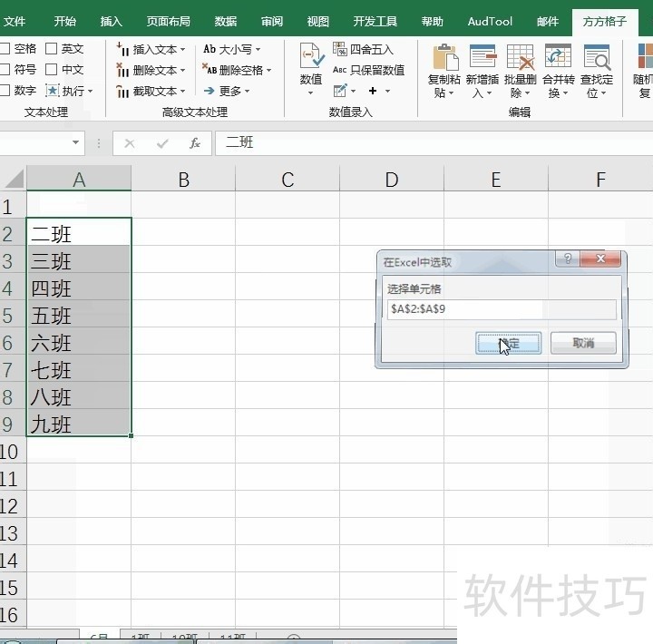Image resolution: width=653 pixels, height=644 pixels.
Task: Click the help question mark in dialog
Action: coord(568,259)
